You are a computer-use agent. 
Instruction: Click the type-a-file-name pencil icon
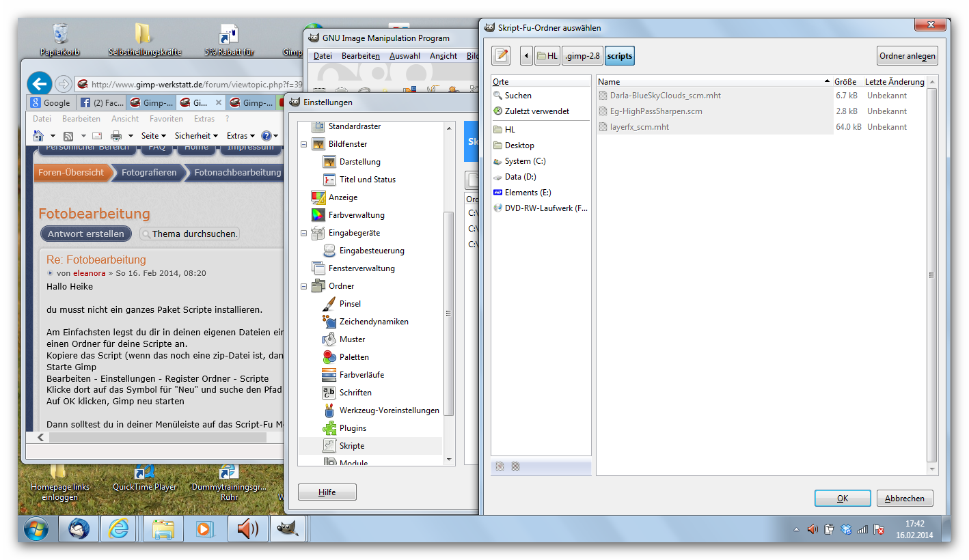point(501,55)
